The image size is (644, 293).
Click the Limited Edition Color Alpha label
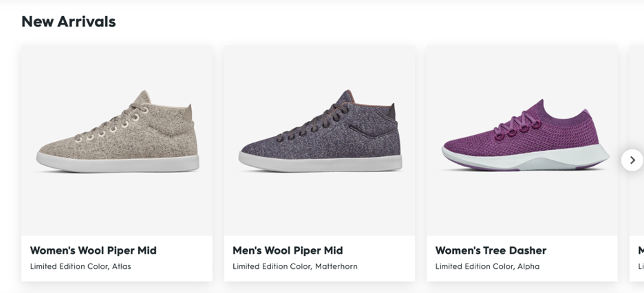coord(488,266)
